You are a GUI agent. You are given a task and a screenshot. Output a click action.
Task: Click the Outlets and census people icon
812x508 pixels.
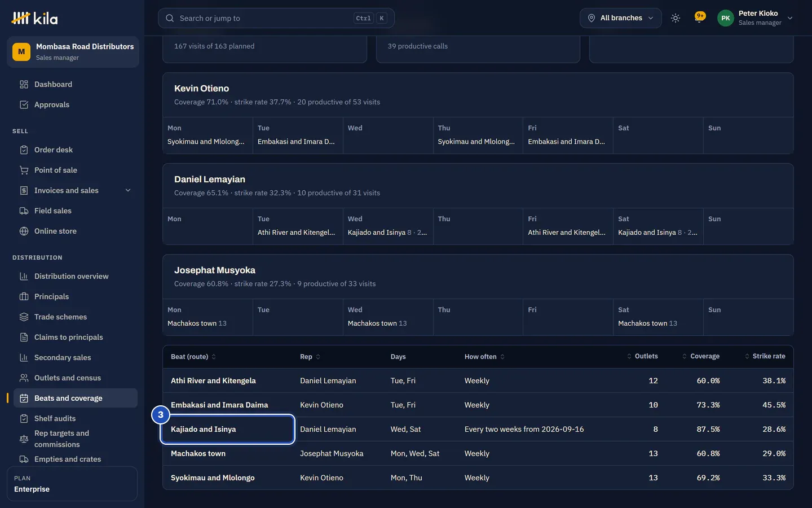pyautogui.click(x=24, y=378)
